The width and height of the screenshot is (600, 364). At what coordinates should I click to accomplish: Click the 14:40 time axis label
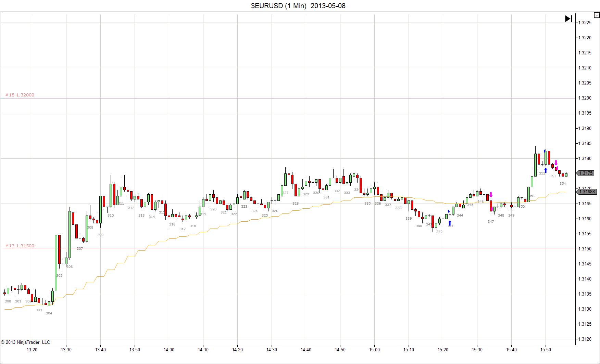(306, 350)
